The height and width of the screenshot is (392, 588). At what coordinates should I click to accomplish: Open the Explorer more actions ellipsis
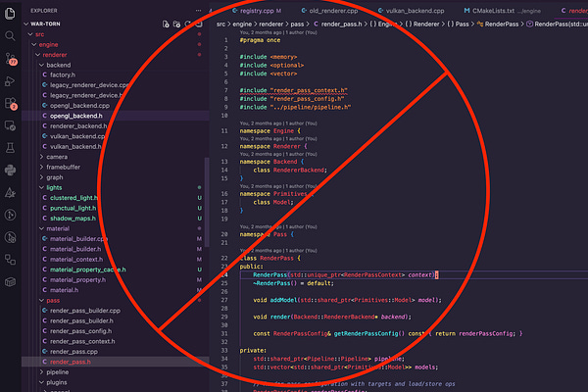pos(198,11)
